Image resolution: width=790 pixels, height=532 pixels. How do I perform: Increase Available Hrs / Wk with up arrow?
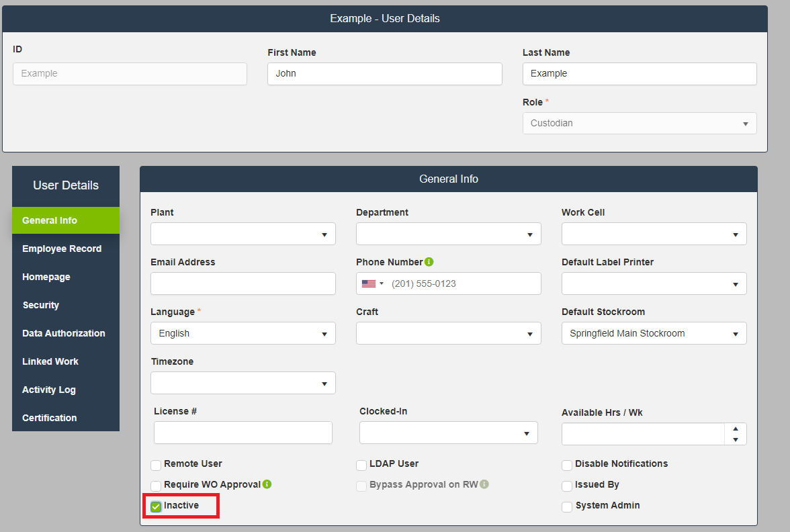pyautogui.click(x=736, y=429)
